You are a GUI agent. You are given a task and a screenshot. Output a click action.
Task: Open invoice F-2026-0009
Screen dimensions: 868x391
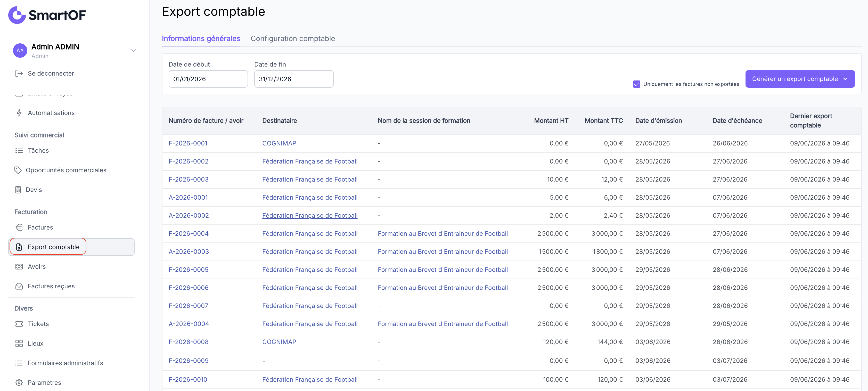188,361
